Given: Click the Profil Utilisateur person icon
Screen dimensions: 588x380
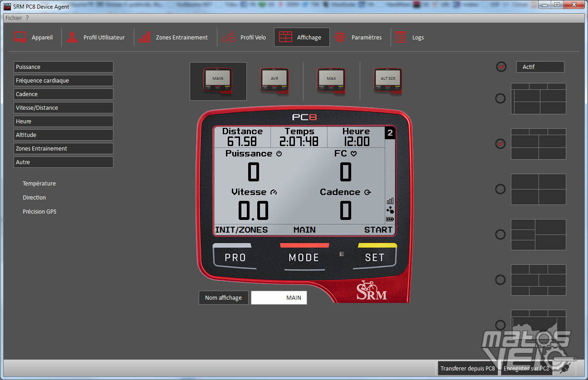Looking at the screenshot, I should click(x=72, y=37).
